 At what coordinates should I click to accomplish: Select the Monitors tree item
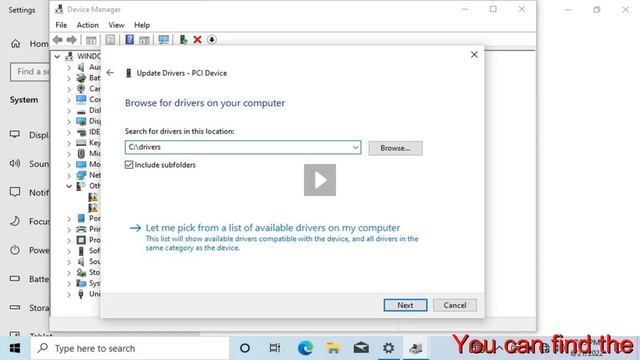(88, 164)
